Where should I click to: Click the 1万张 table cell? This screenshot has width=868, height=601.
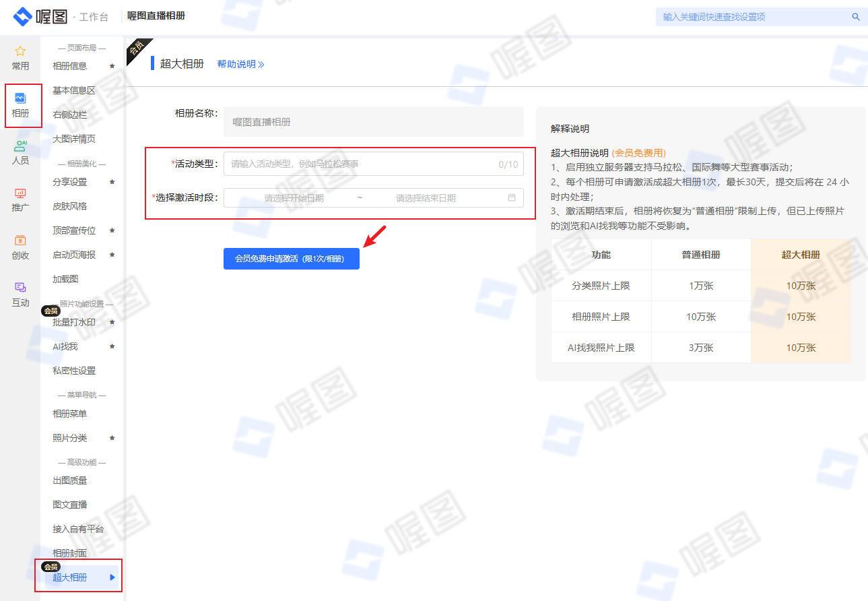point(701,286)
